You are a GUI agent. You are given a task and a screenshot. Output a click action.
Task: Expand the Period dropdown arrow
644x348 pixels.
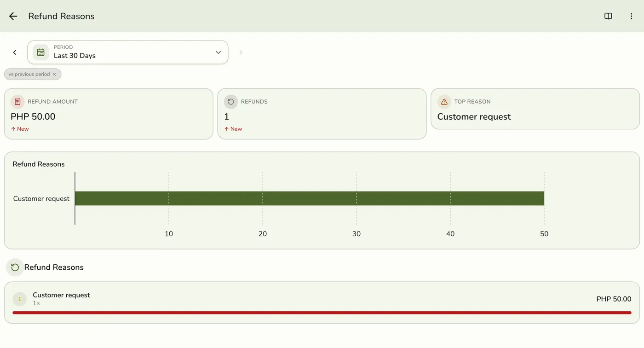click(x=218, y=52)
